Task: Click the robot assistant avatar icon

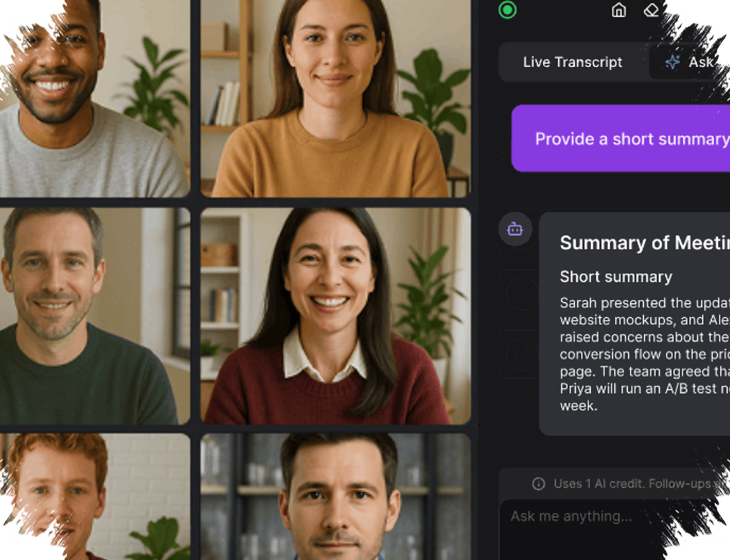Action: click(x=516, y=229)
